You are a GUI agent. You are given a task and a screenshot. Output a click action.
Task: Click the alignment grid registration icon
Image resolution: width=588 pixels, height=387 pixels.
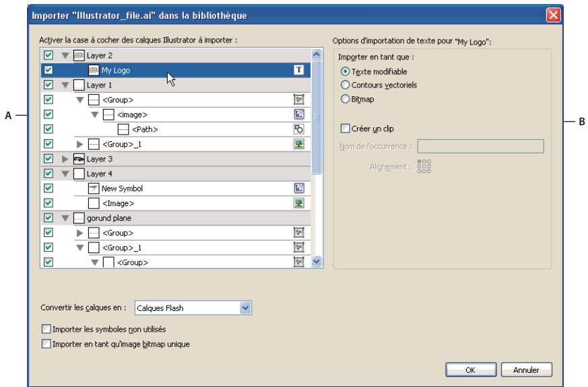click(x=424, y=166)
